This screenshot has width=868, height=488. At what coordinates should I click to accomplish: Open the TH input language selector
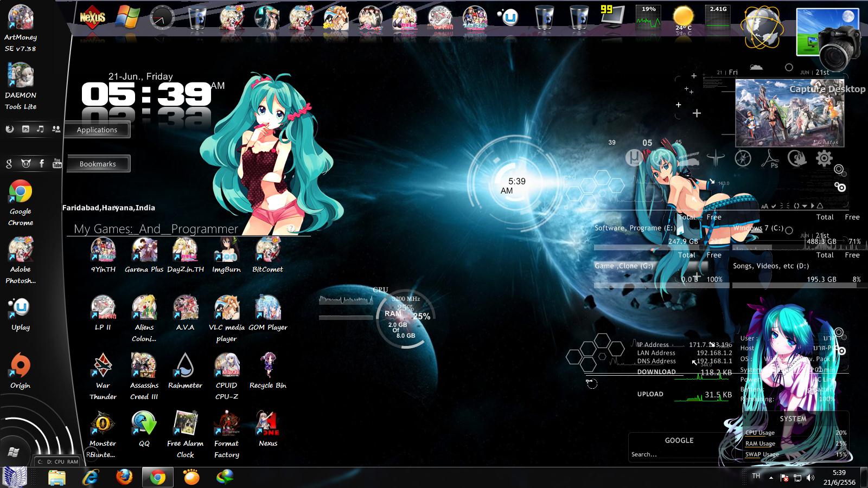point(756,476)
